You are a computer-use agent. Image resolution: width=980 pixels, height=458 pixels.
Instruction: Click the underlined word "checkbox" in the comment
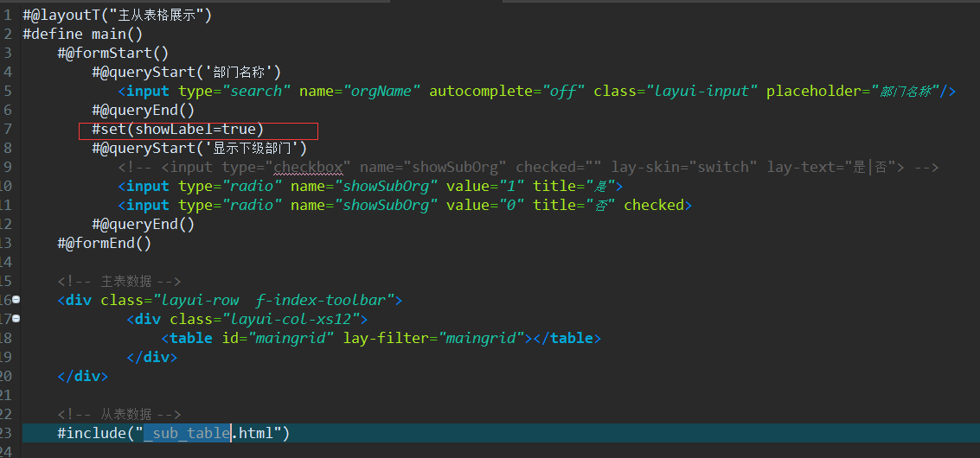(309, 168)
